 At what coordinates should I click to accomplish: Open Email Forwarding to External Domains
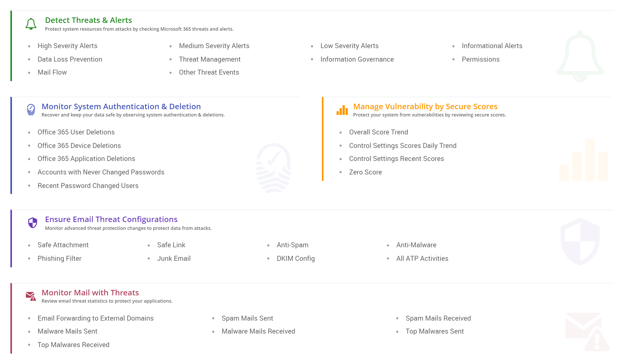coord(95,318)
